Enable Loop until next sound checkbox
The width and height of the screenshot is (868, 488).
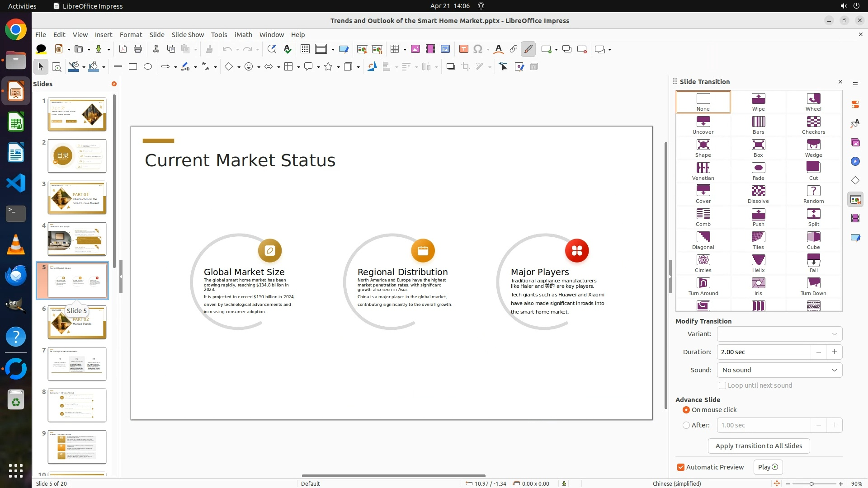click(722, 385)
